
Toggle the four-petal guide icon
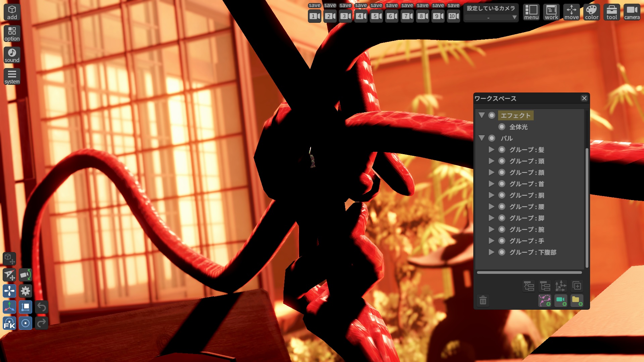(9, 291)
